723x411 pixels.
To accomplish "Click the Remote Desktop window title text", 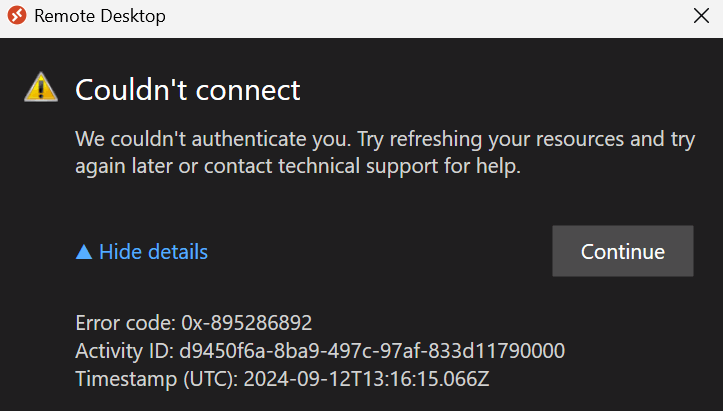I will (x=100, y=16).
